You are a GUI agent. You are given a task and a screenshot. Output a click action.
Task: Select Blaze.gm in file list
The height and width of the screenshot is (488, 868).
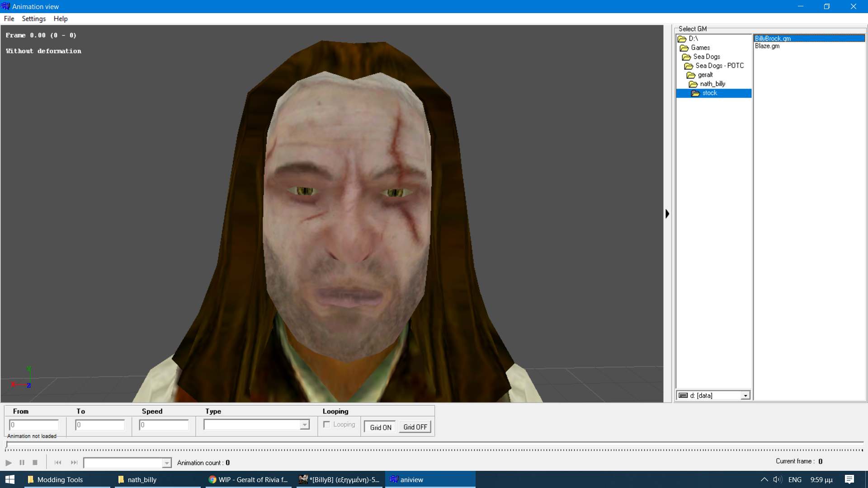click(767, 46)
